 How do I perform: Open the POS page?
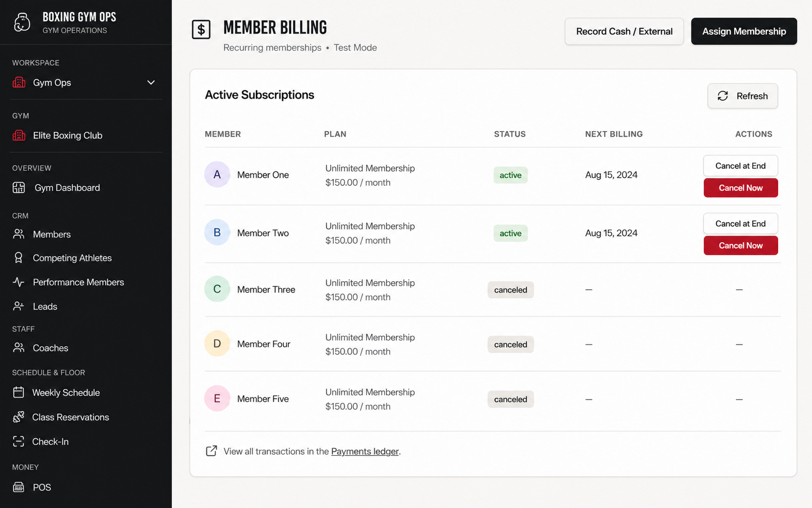42,487
